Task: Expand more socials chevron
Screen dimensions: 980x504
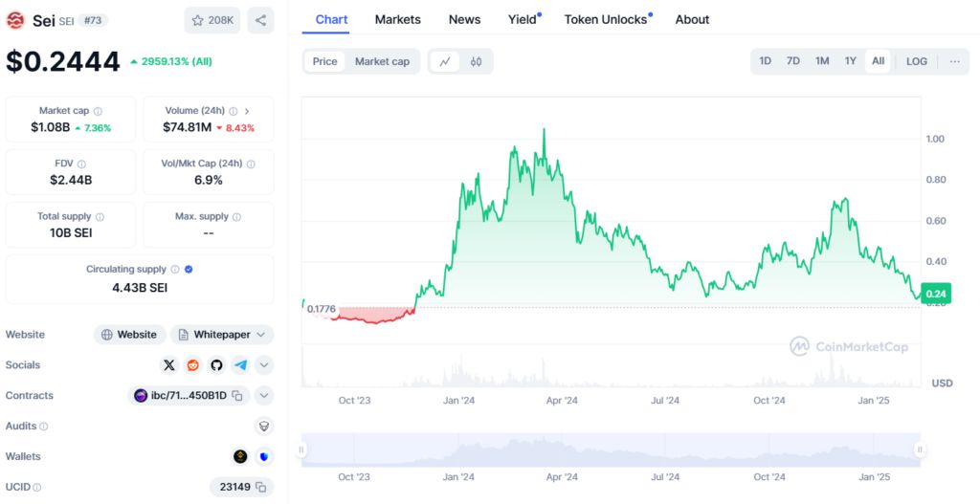Action: pyautogui.click(x=264, y=364)
